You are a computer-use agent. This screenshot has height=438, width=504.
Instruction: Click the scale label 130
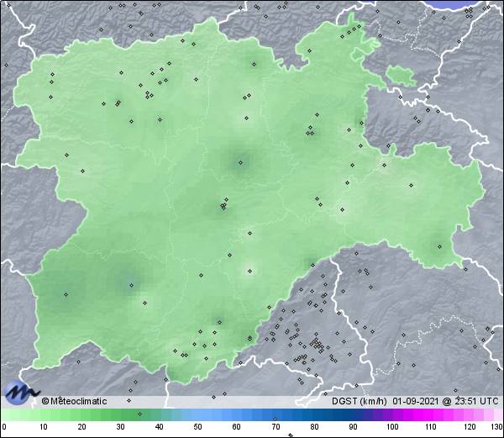tap(497, 427)
